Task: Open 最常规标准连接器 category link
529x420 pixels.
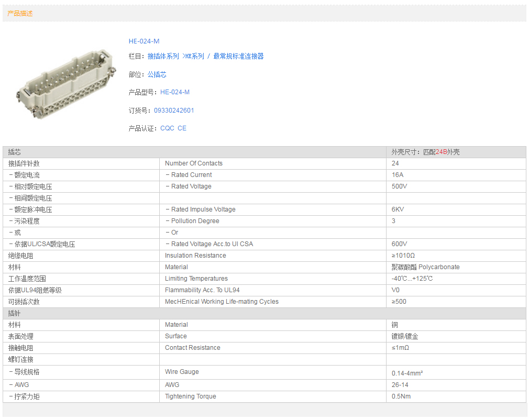Action: coord(238,57)
